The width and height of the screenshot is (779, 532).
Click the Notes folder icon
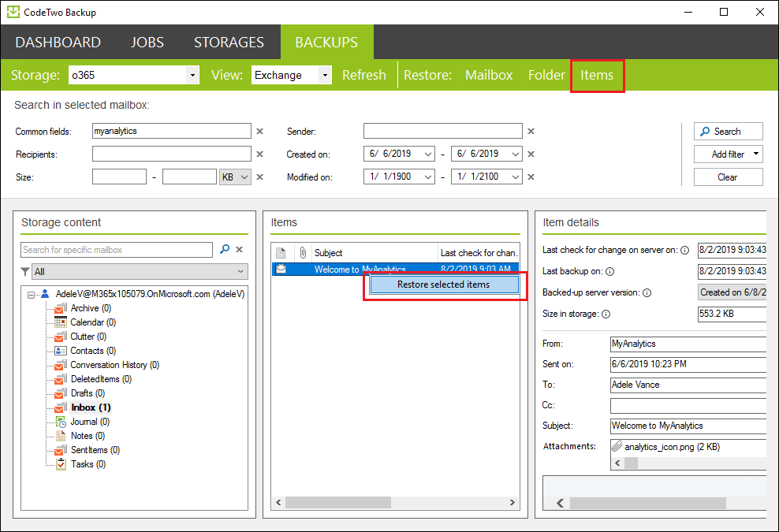click(x=61, y=436)
